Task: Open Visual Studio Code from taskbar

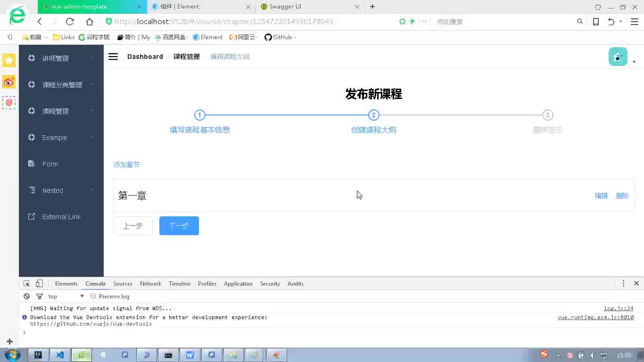Action: [x=60, y=355]
